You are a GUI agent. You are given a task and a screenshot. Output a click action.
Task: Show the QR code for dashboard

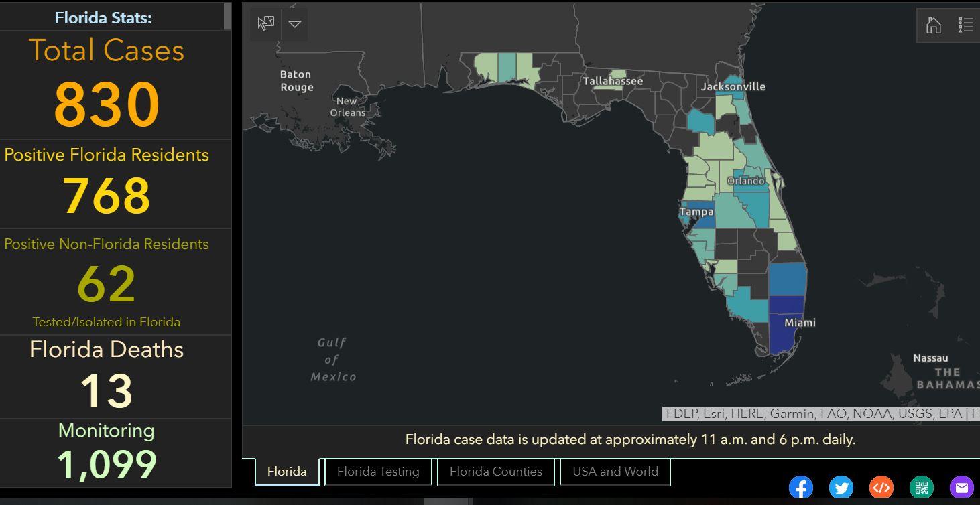[x=921, y=487]
